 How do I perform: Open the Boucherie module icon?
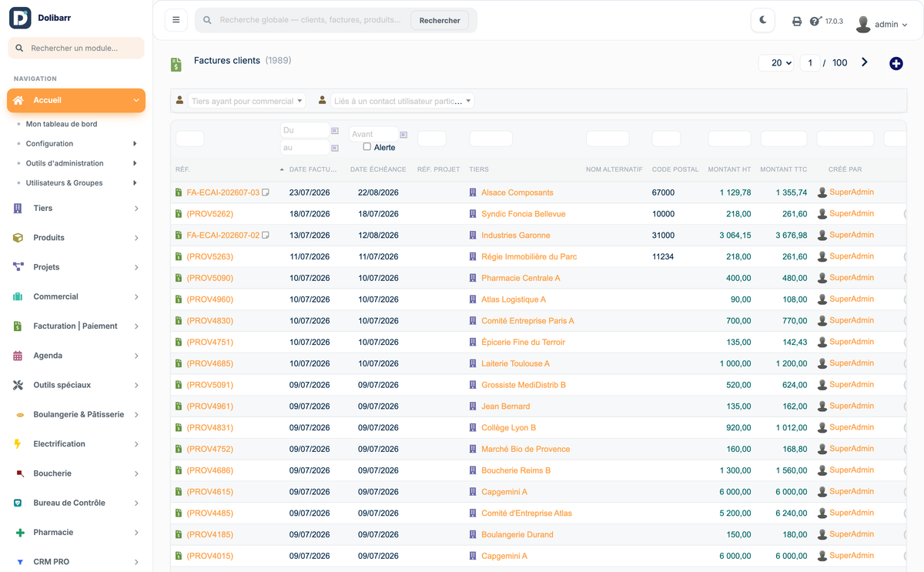tap(19, 473)
